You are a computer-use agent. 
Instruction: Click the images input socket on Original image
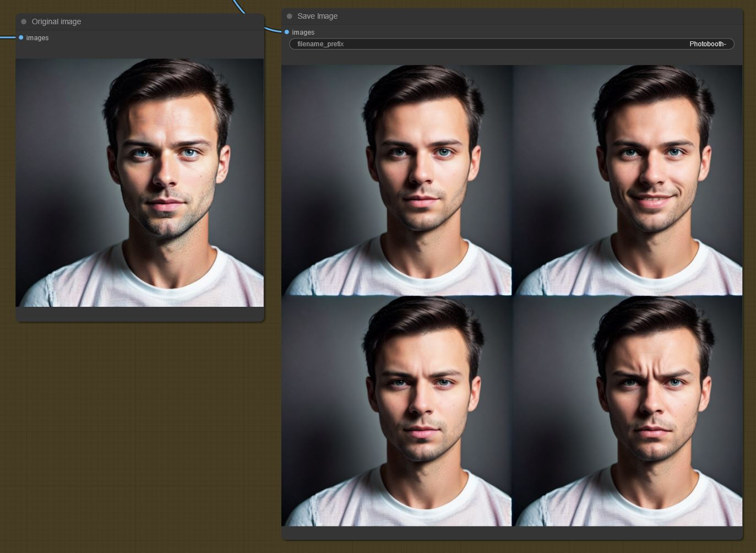pyautogui.click(x=21, y=37)
